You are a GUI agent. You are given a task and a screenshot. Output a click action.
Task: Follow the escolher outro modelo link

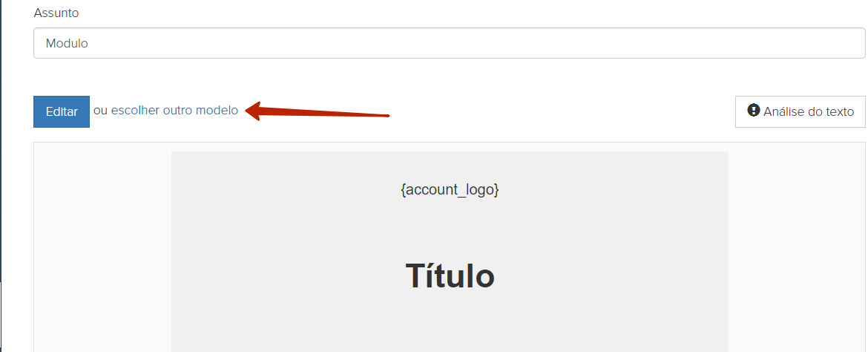(x=174, y=111)
